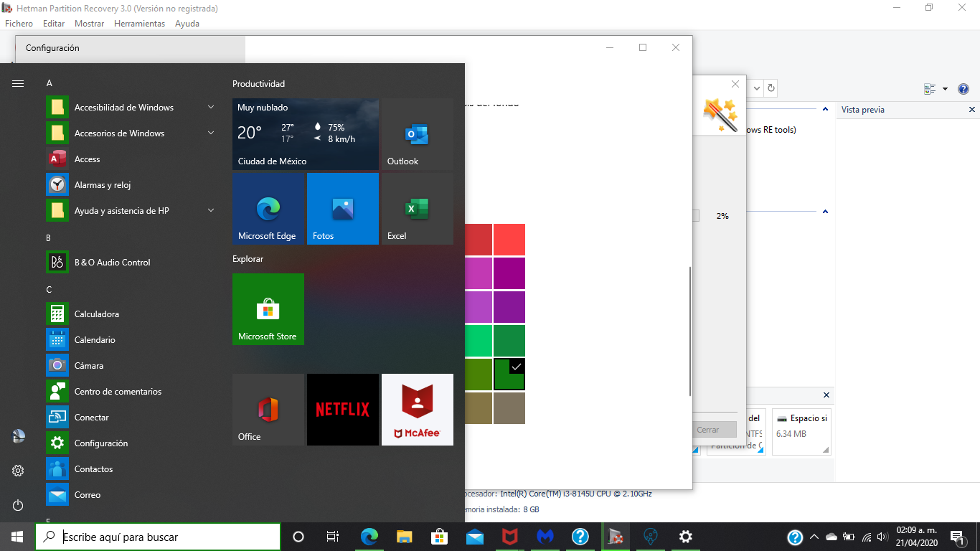Select Espacio sin asignar 6.34 MB drive

click(x=802, y=431)
